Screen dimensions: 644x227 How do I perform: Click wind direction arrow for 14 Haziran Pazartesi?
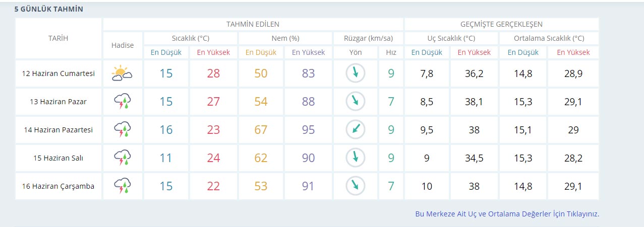pos(355,130)
